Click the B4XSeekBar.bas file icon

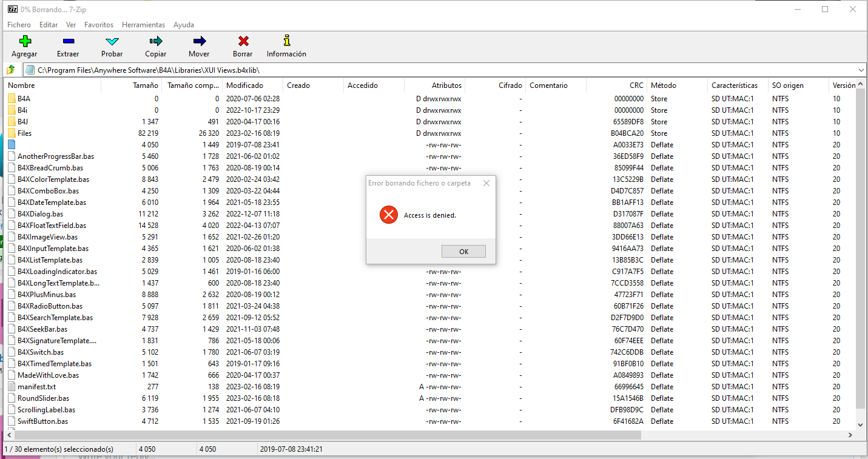pyautogui.click(x=12, y=329)
